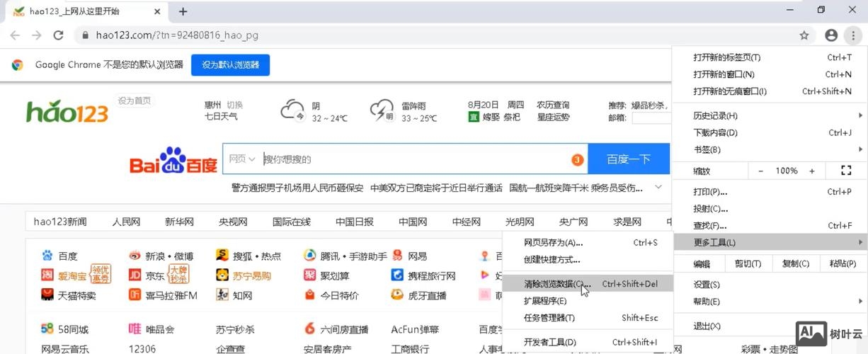Reload the hao123 page
Screen dimensions: 868x354
tap(59, 35)
